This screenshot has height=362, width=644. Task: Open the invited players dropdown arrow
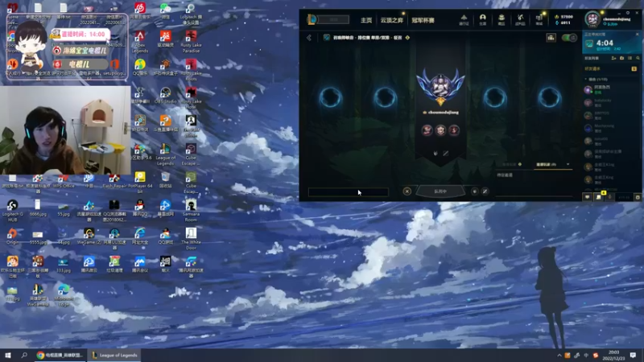click(x=568, y=164)
